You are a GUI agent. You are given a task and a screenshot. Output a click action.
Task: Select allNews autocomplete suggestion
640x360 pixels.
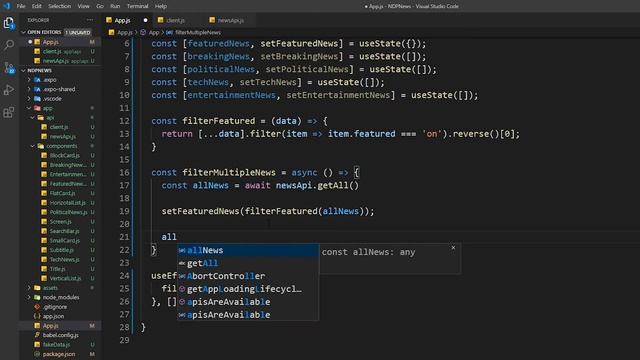pyautogui.click(x=248, y=250)
